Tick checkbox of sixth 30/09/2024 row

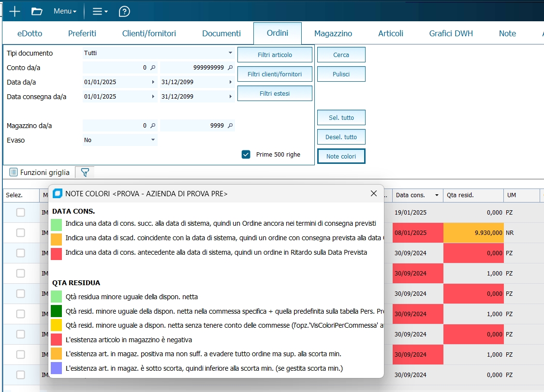[x=20, y=354]
